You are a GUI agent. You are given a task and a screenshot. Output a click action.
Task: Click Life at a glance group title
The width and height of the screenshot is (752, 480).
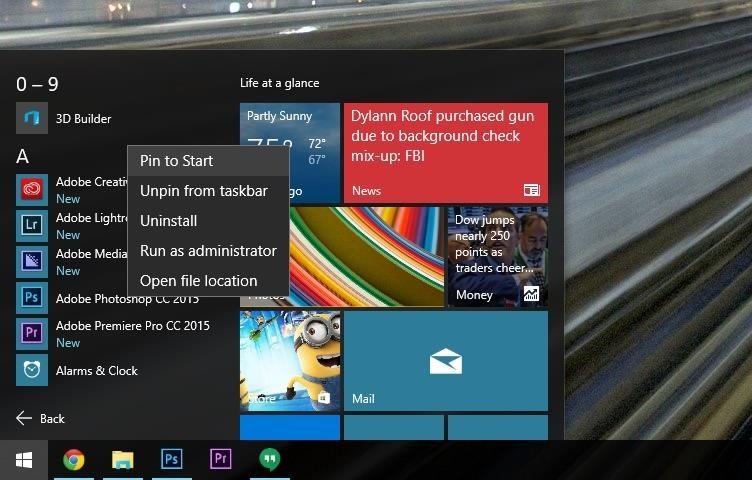280,83
